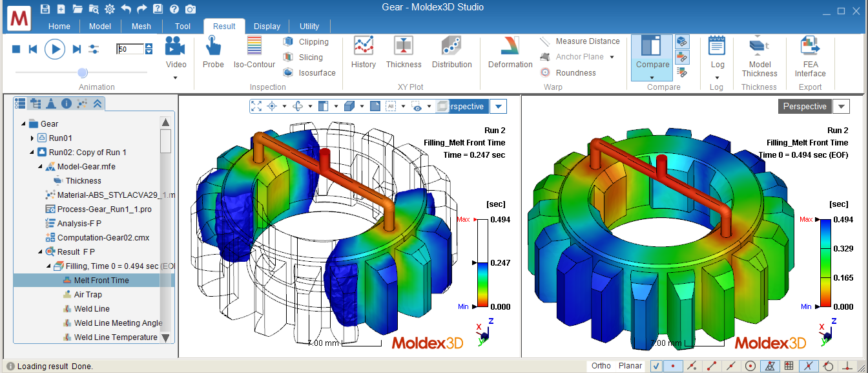The height and width of the screenshot is (373, 868).
Task: Toggle Ortho mode in the status bar
Action: click(601, 365)
